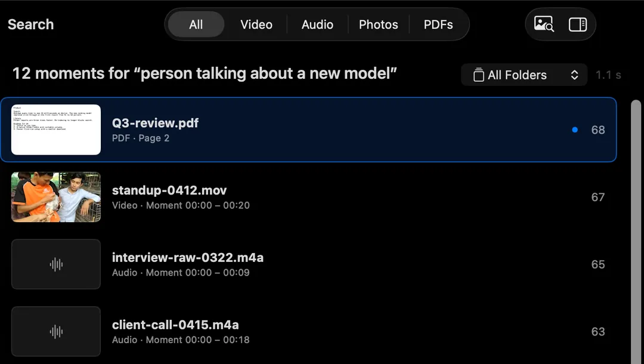The height and width of the screenshot is (364, 644).
Task: Click waveform icon for interview-raw-0322.m4a
Action: [x=56, y=264]
